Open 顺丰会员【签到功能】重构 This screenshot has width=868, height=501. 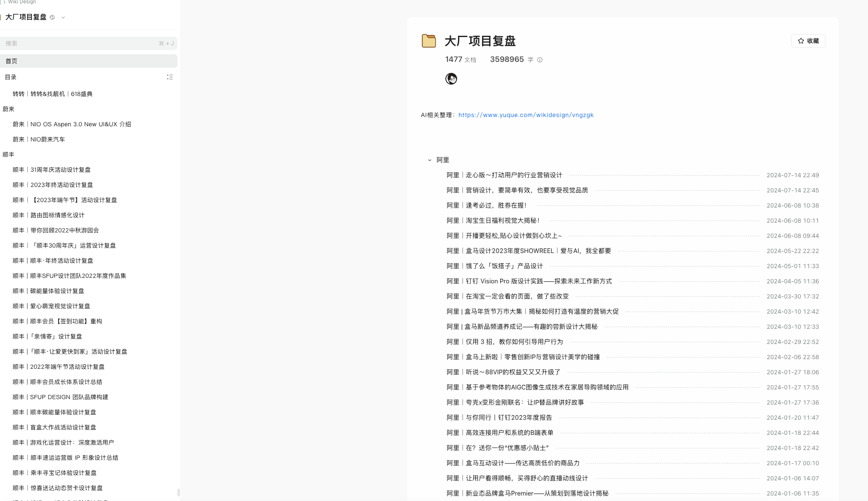click(x=57, y=321)
